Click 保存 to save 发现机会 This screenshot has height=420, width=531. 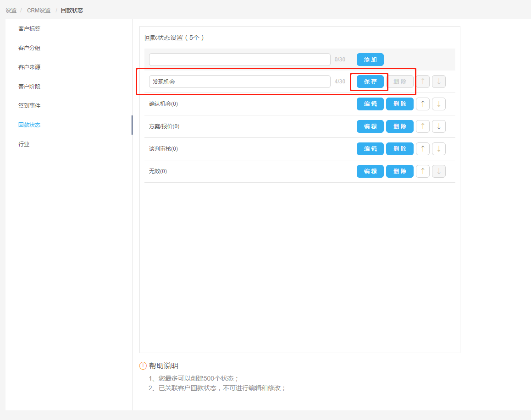370,82
